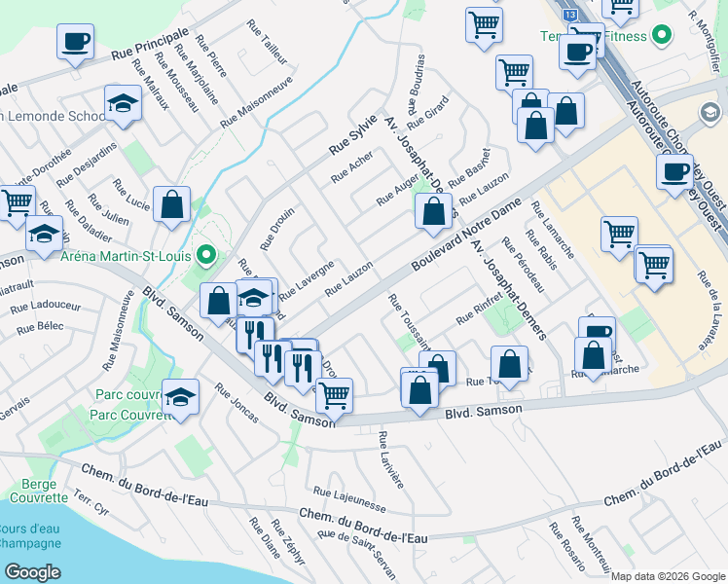Click the Rue Maisonneuve label by the stream
728x584 pixels.
pos(256,102)
